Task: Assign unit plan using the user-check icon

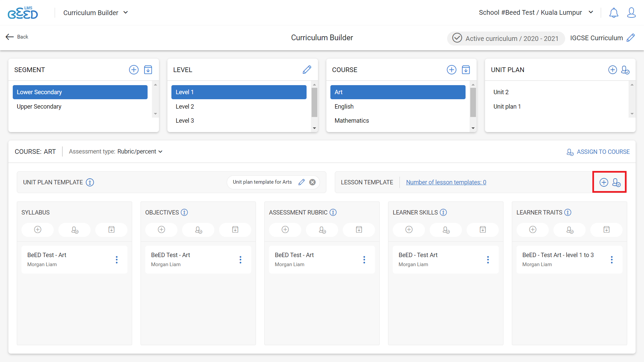Action: pyautogui.click(x=625, y=70)
